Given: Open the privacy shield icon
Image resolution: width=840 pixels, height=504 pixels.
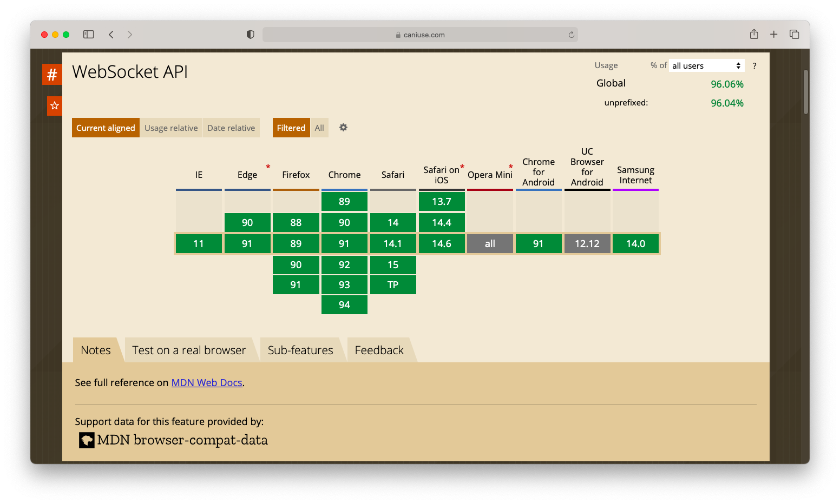Looking at the screenshot, I should pos(250,35).
